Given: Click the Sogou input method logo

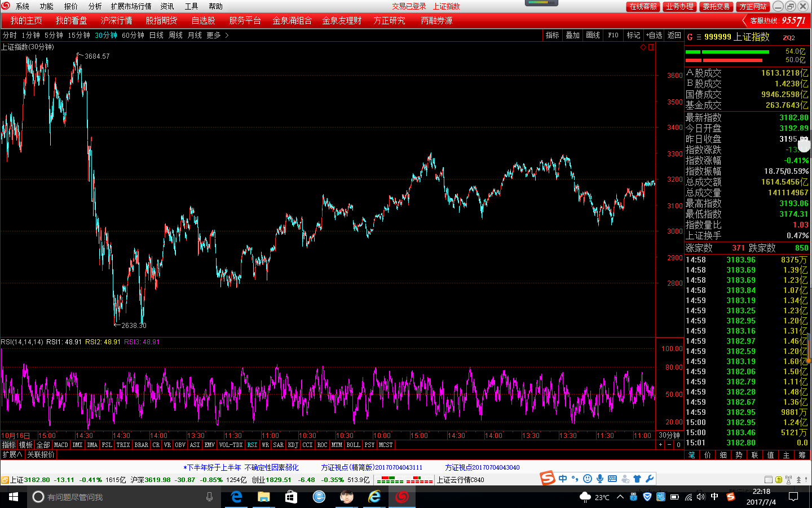Looking at the screenshot, I should point(548,478).
